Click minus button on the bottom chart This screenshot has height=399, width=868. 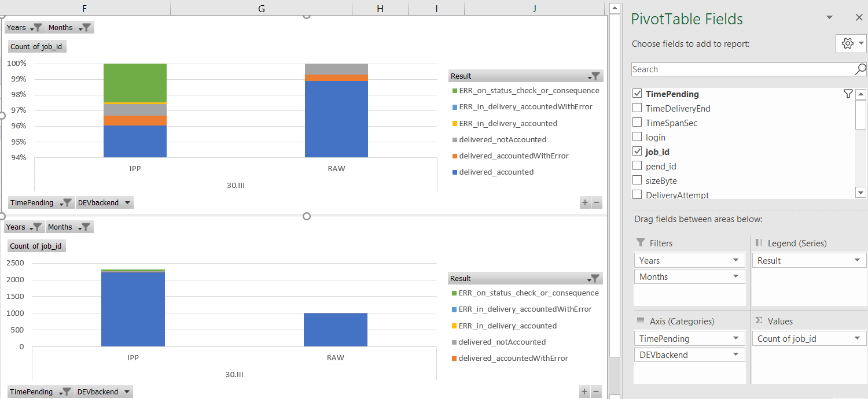(597, 392)
